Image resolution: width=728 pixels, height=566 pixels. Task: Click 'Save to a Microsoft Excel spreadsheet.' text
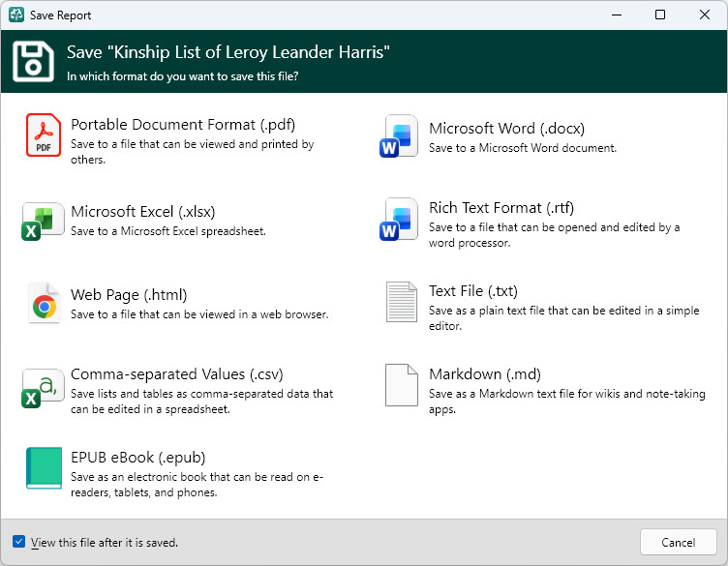coord(168,231)
